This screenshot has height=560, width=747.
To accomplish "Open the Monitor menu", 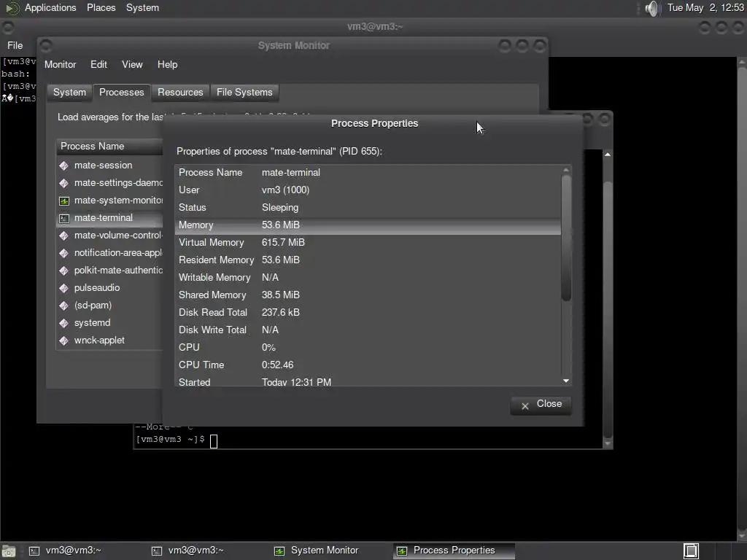I will coord(60,64).
